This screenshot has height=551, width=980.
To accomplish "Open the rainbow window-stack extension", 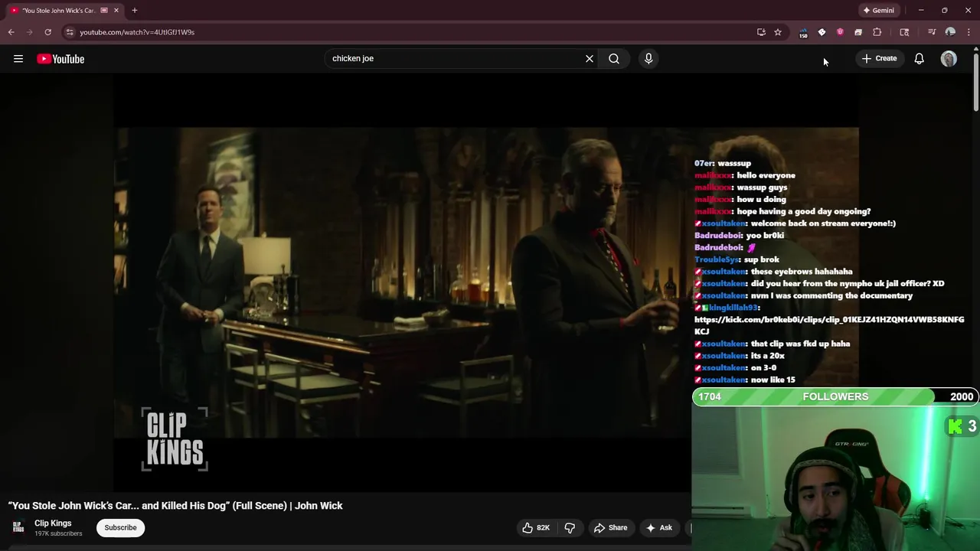I will point(858,32).
